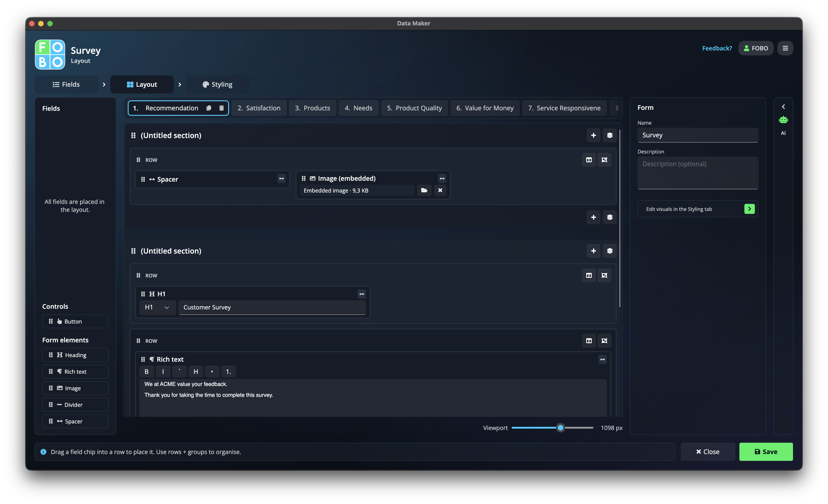Click the hamburger menu icon in the header

pos(785,48)
